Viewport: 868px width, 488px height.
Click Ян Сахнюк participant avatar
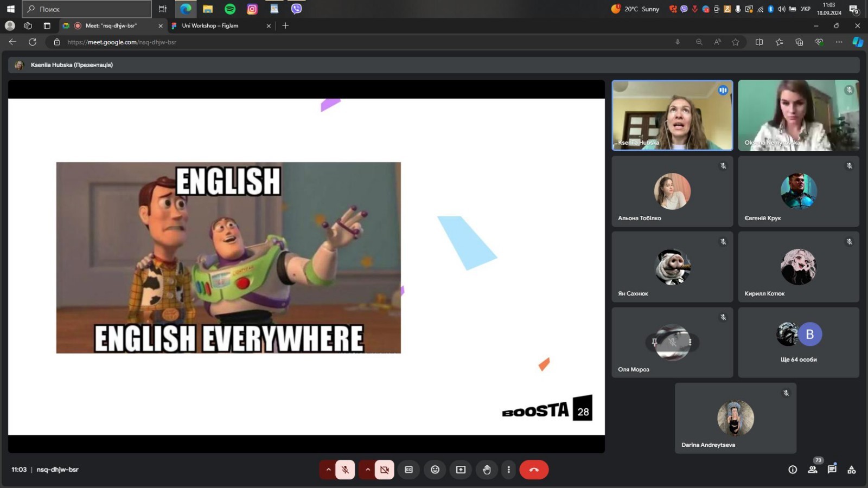(x=672, y=267)
